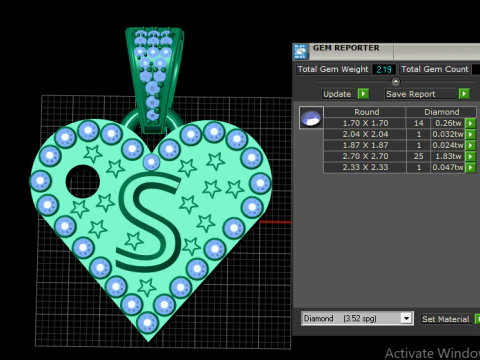Select the 1.70 X 1.70 size cell
The image size is (480, 360).
[x=365, y=123]
